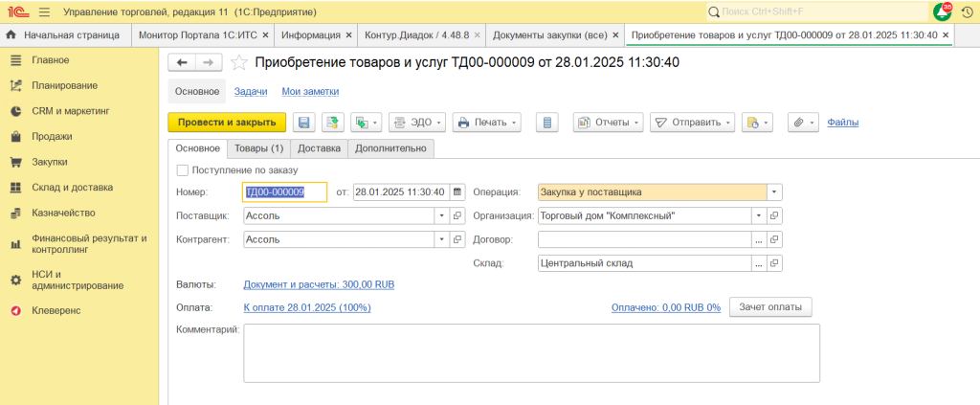This screenshot has width=980, height=405.
Task: Post the document with green arrow icon
Action: tap(333, 123)
